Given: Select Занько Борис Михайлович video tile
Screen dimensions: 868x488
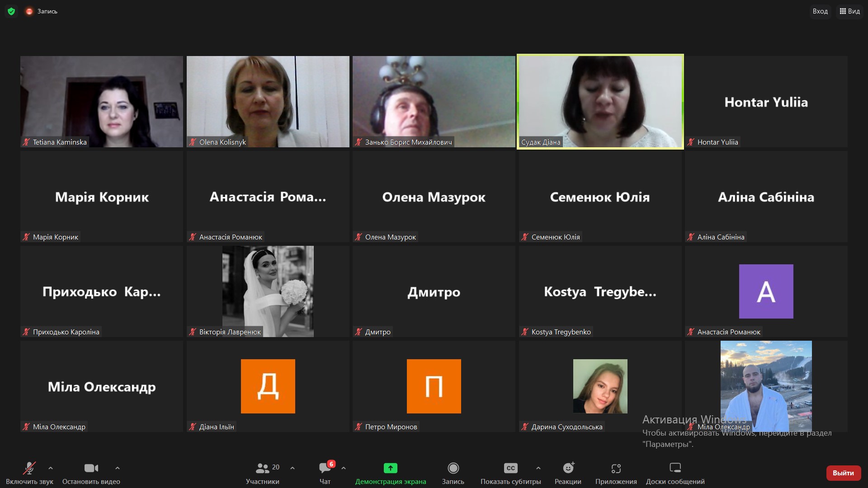Looking at the screenshot, I should 434,102.
